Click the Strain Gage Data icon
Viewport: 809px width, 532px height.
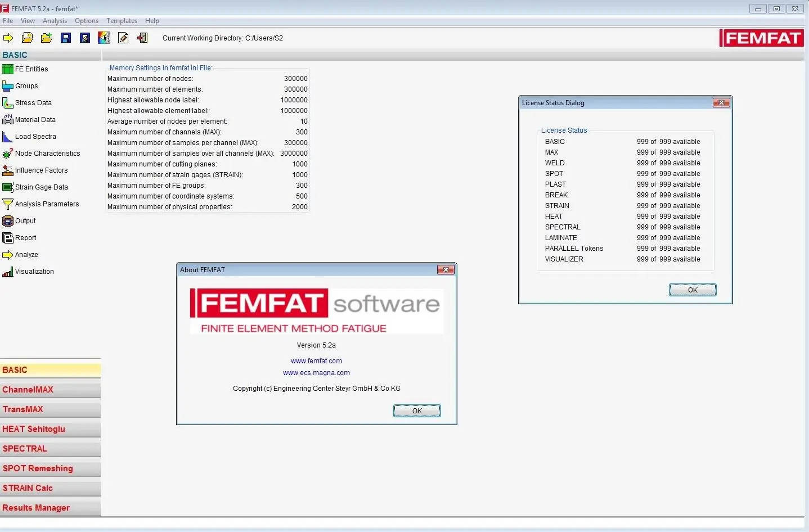click(8, 187)
